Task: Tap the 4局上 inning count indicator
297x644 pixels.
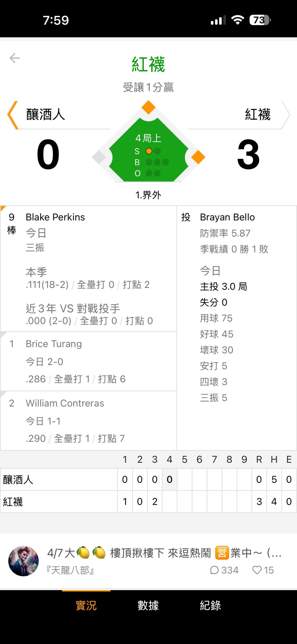Action: click(x=148, y=138)
